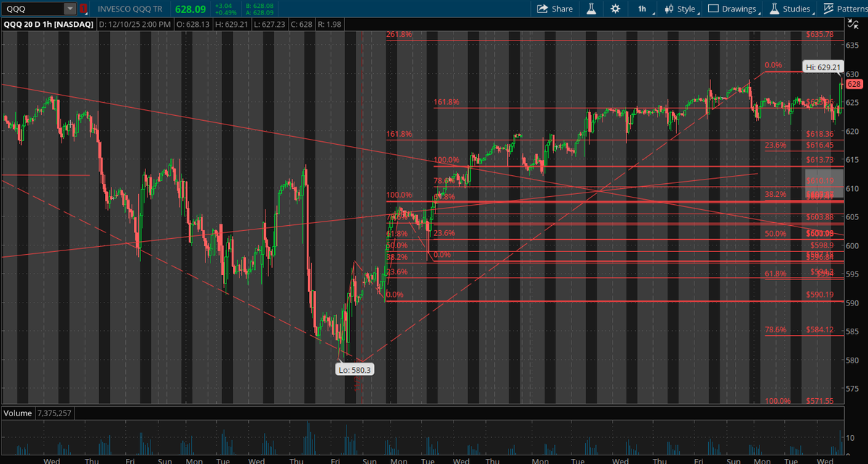The image size is (868, 464).
Task: Click the $635.78 Fibonacci price label
Action: click(820, 34)
